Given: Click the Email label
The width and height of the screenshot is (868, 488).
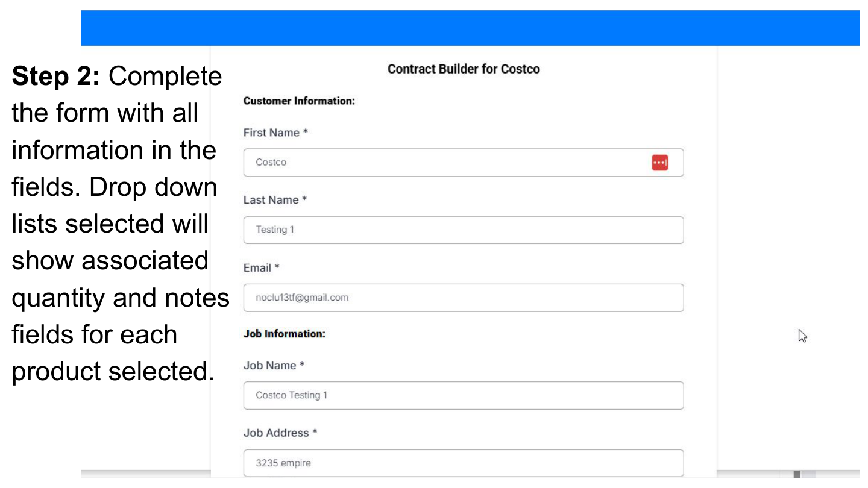Looking at the screenshot, I should click(x=262, y=268).
